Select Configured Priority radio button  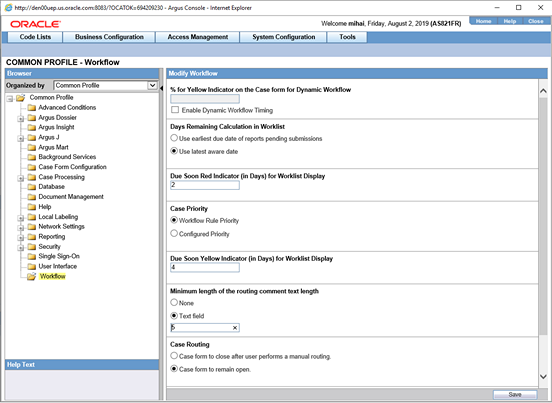coord(174,233)
